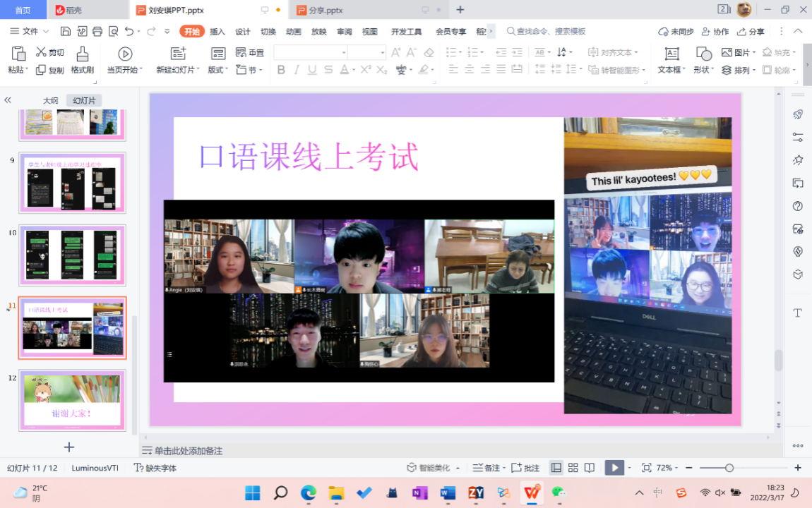812x508 pixels.
Task: Click the Missing Fonts (缺失字体) status link
Action: 155,468
